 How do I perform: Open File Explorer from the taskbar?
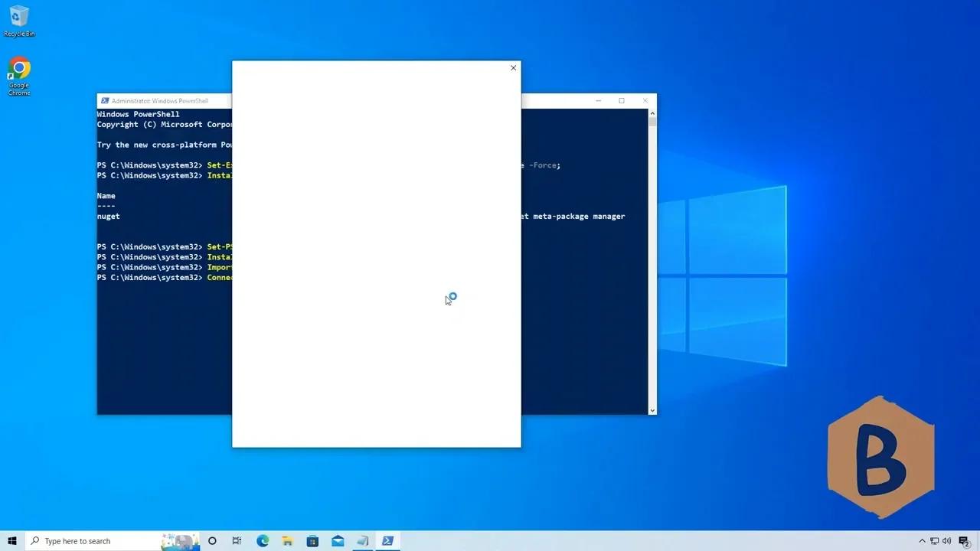(x=287, y=541)
